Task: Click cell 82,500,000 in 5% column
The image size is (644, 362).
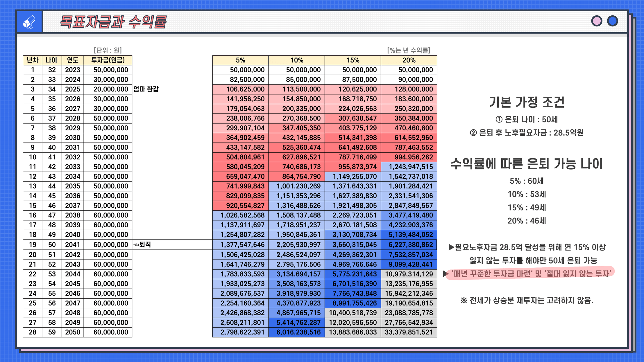Action: 240,80
